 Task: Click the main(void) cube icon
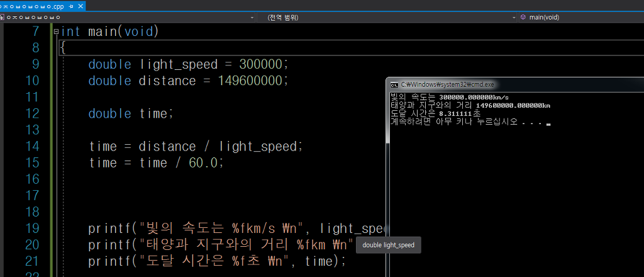(523, 17)
